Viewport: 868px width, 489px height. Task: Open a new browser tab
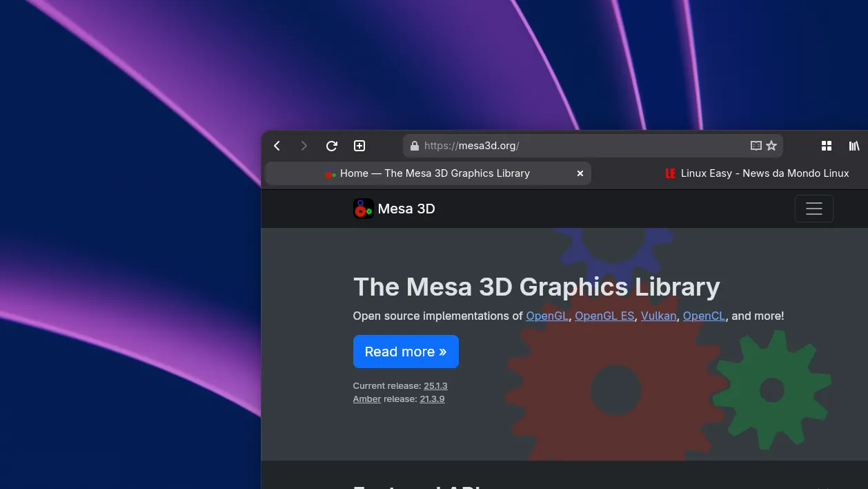pos(359,146)
